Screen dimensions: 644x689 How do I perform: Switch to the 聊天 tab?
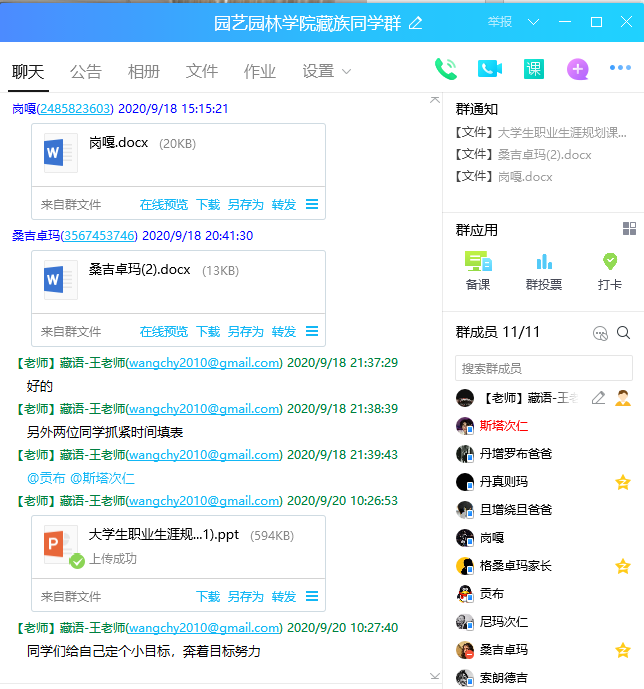click(x=28, y=71)
